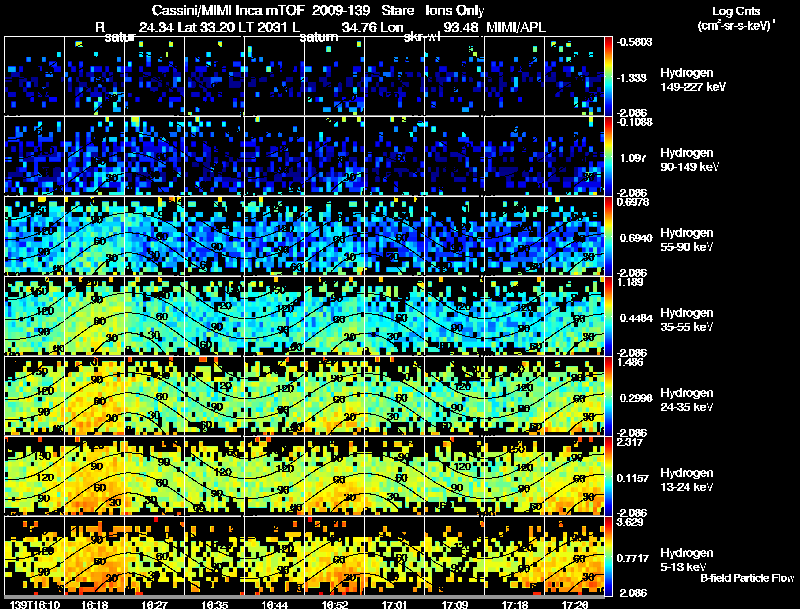
Task: Click the Hydrogen 55-90 keV label
Action: click(x=688, y=240)
